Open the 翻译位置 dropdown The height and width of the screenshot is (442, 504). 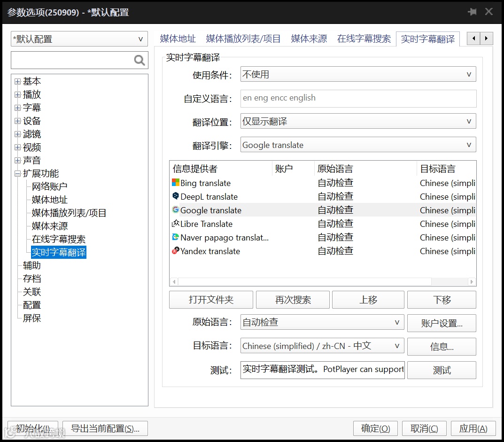[358, 121]
